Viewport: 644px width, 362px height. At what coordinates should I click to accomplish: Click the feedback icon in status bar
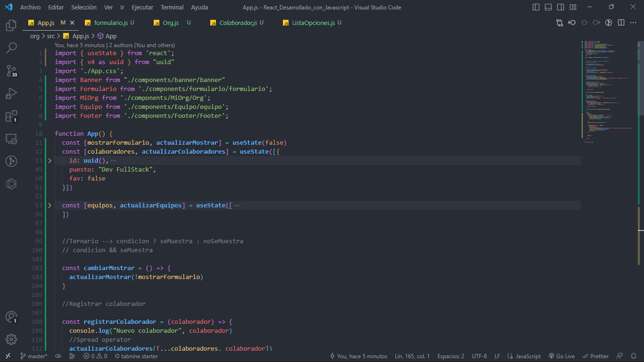click(x=620, y=356)
